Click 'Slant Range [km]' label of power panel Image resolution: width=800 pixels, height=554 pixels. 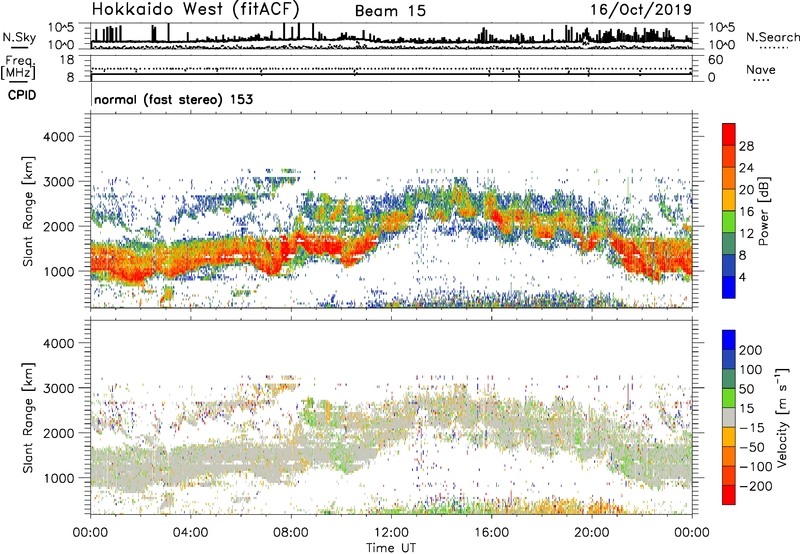point(28,211)
